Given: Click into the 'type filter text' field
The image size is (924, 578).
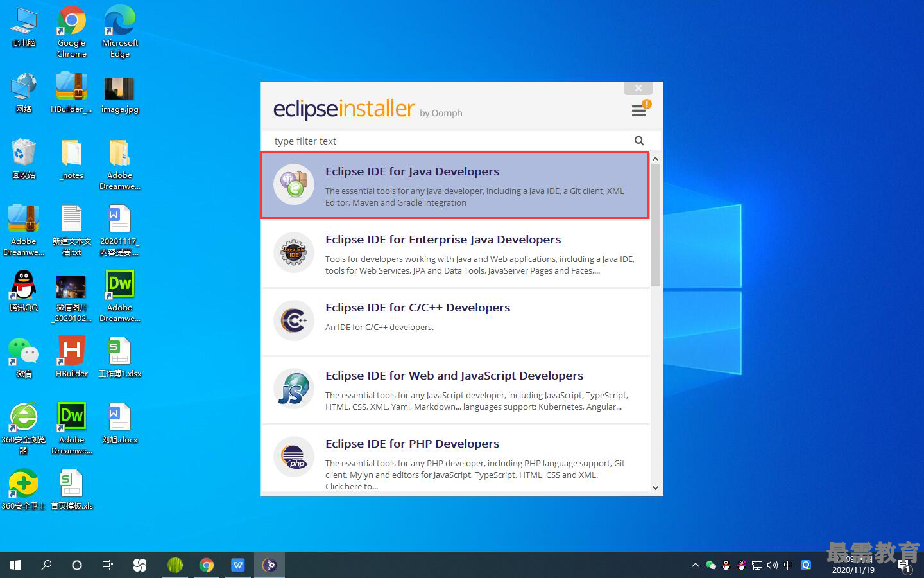Looking at the screenshot, I should tap(449, 141).
